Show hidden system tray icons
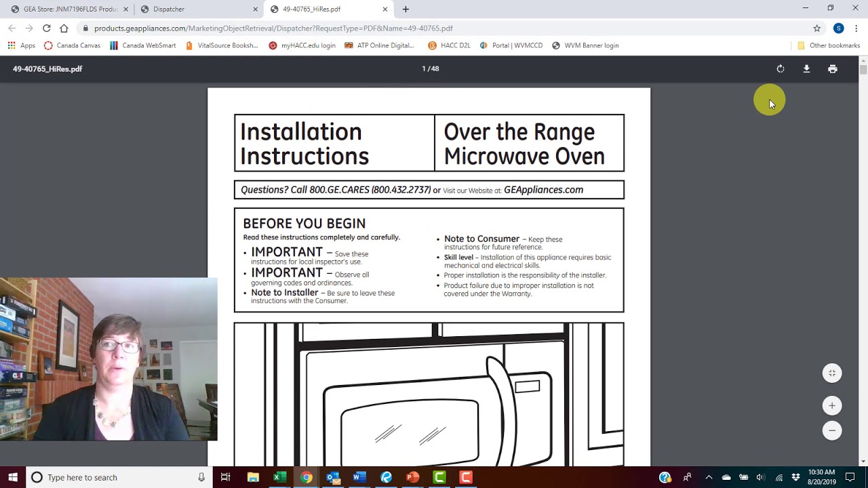 point(708,477)
